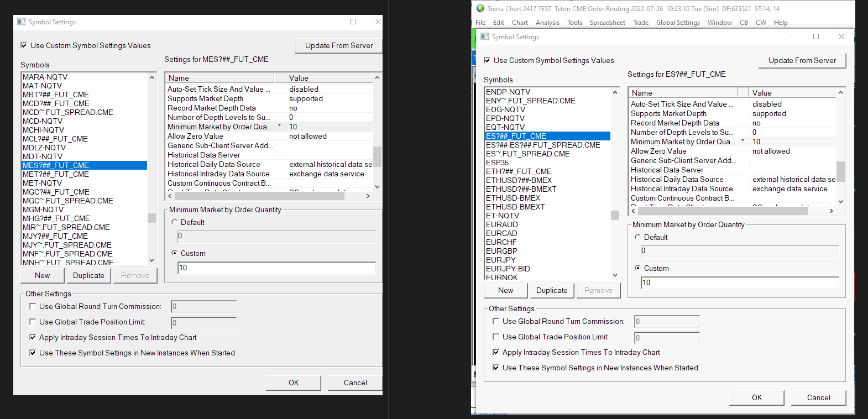Open the Analysis menu

click(x=547, y=23)
